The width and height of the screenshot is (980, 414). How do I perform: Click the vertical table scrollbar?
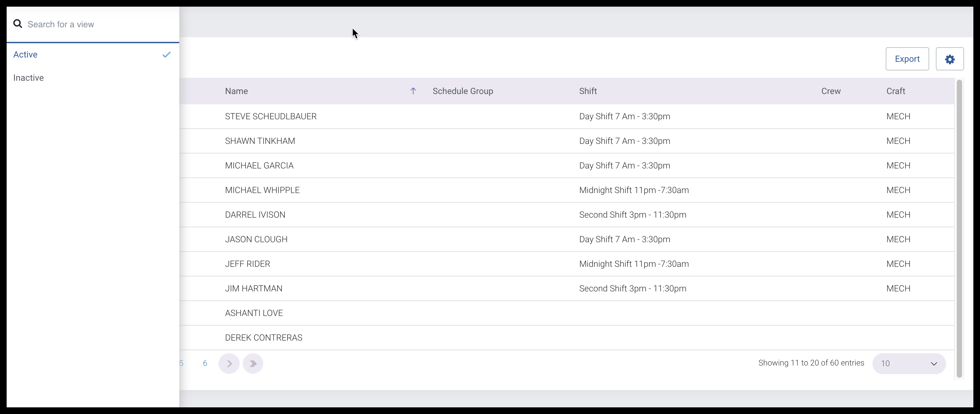tap(959, 229)
